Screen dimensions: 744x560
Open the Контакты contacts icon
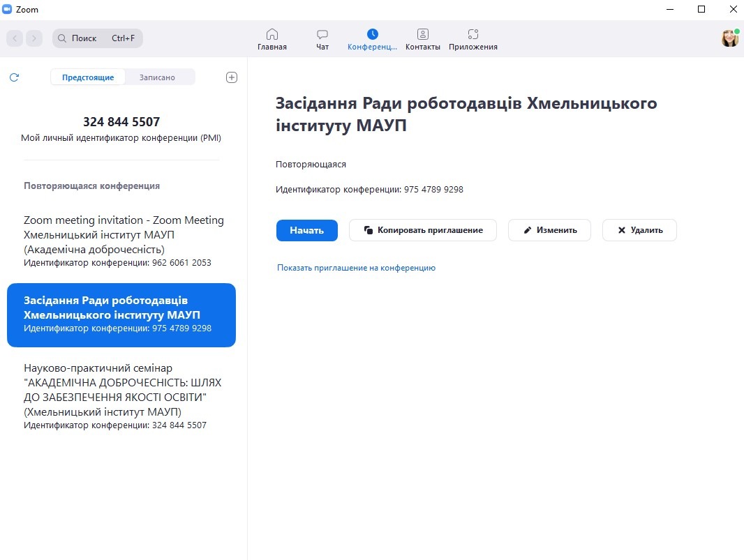[422, 34]
